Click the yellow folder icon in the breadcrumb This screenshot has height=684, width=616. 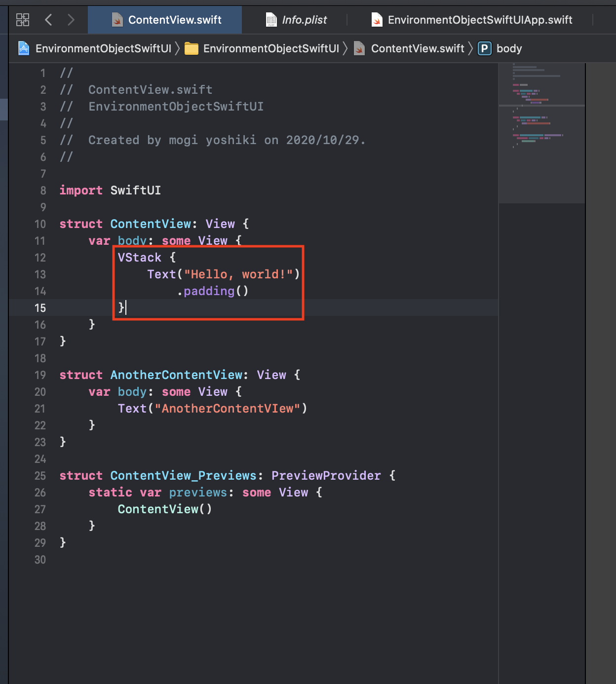[191, 48]
